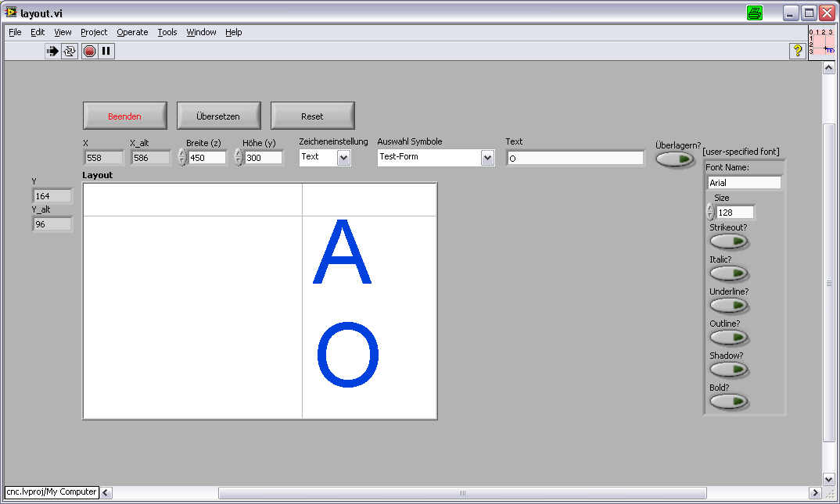Click the Text input field containing O
The image size is (840, 504).
[x=576, y=159]
